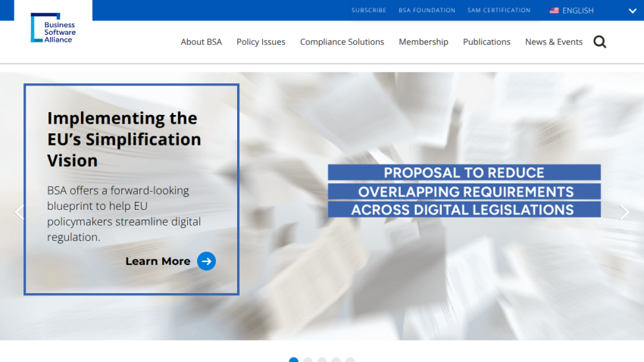The image size is (644, 362).
Task: Click the Learn More text link
Action: (158, 261)
